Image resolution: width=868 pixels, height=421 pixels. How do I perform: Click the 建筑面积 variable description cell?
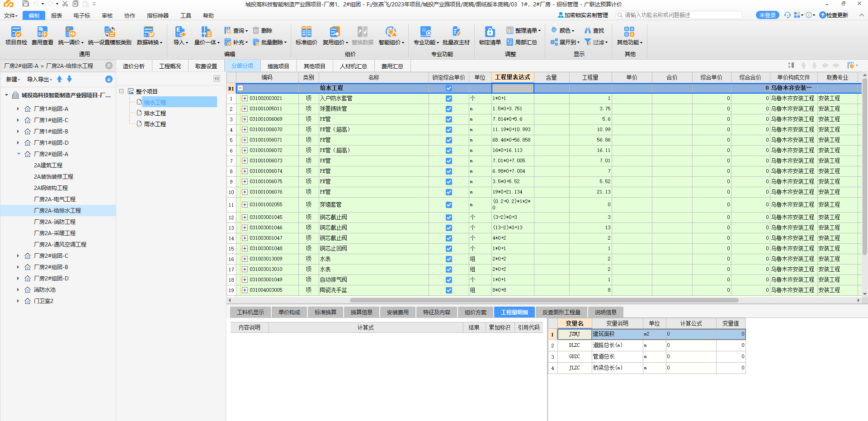click(617, 334)
